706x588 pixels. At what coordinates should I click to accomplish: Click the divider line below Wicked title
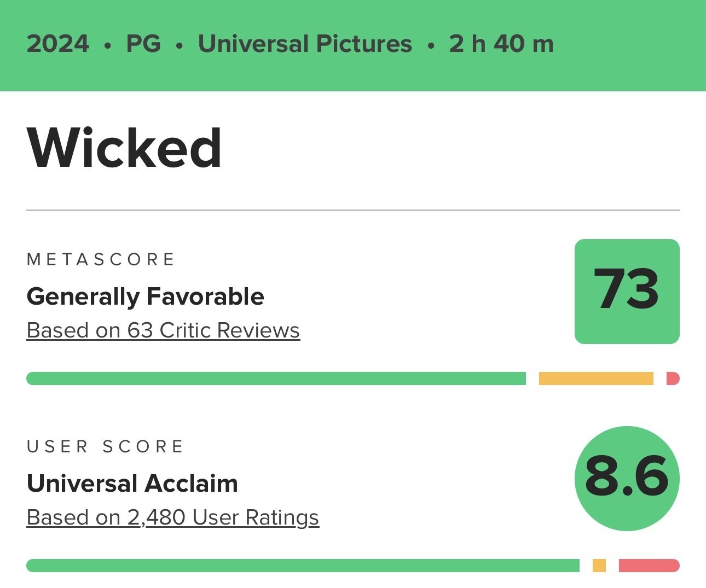tap(353, 210)
